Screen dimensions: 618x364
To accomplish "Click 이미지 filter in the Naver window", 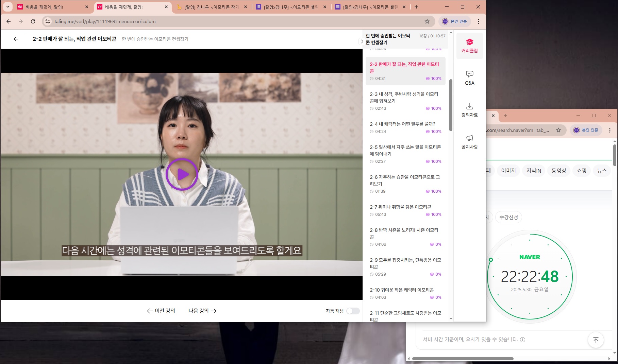I will point(508,171).
